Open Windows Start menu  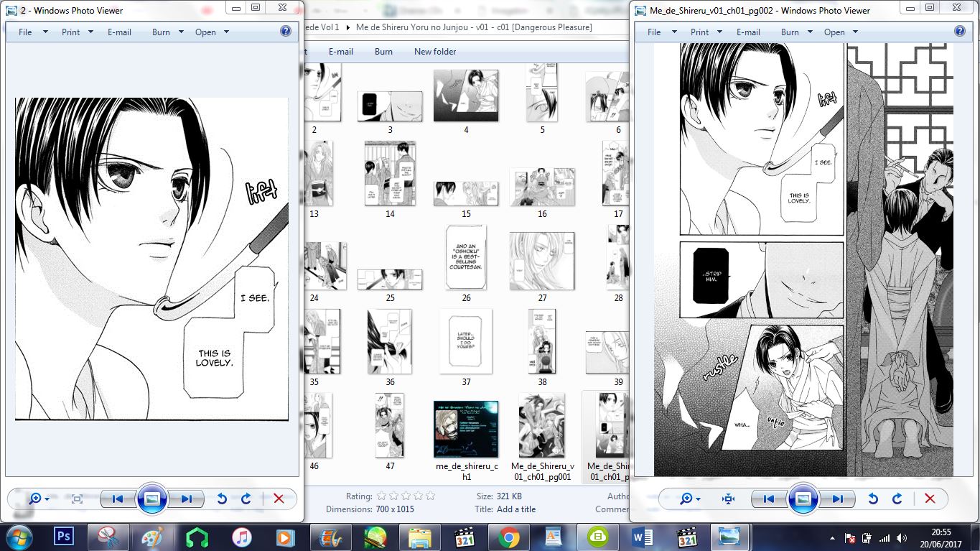click(19, 537)
